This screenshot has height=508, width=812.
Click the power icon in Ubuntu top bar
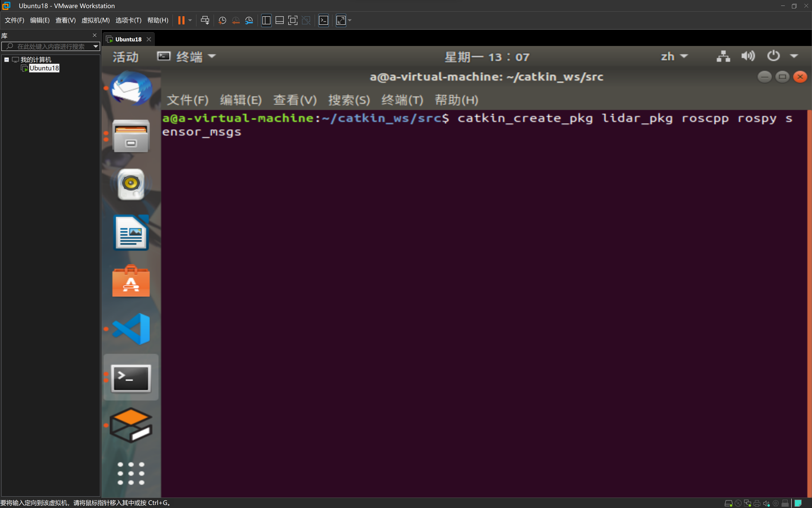click(x=773, y=56)
